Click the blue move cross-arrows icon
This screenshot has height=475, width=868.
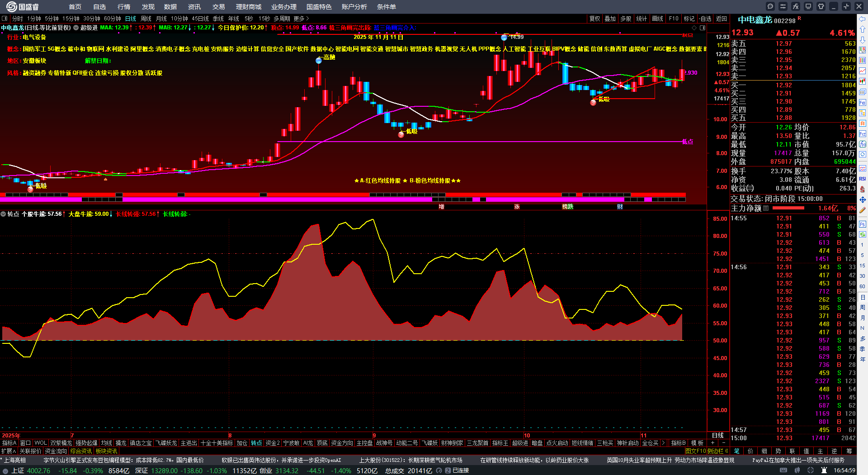click(863, 199)
